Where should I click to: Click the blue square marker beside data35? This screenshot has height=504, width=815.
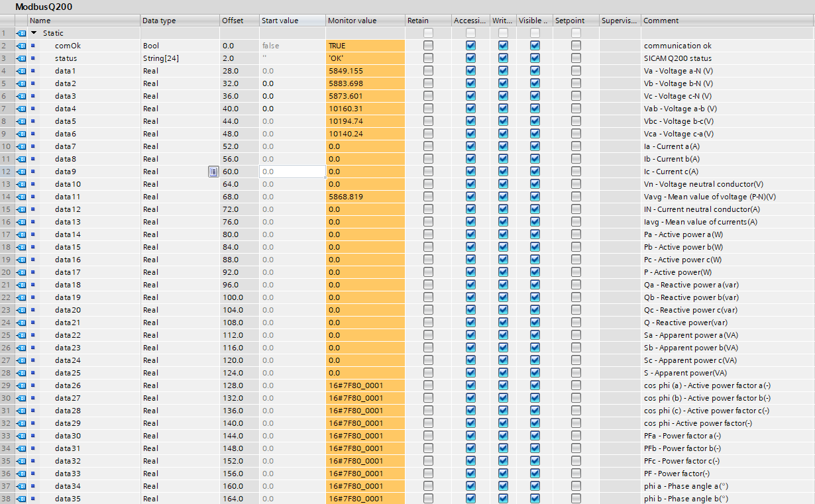pyautogui.click(x=32, y=499)
